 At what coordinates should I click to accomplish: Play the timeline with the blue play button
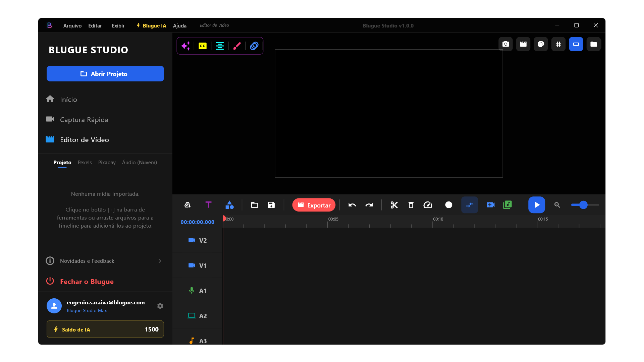537,205
